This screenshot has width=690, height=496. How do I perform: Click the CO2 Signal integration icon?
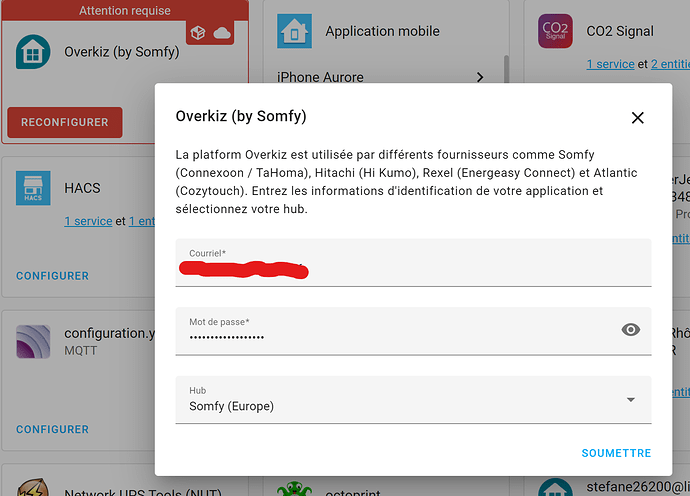tap(555, 31)
